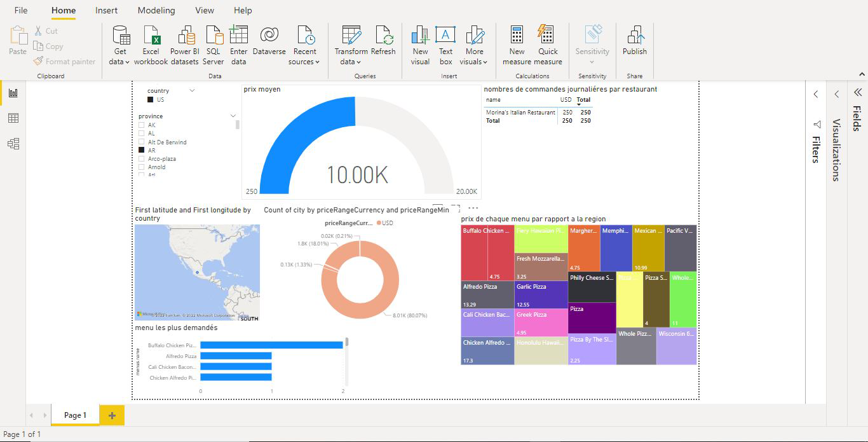The height and width of the screenshot is (442, 868).
Task: Switch to Data view in left sidebar
Action: coord(13,118)
